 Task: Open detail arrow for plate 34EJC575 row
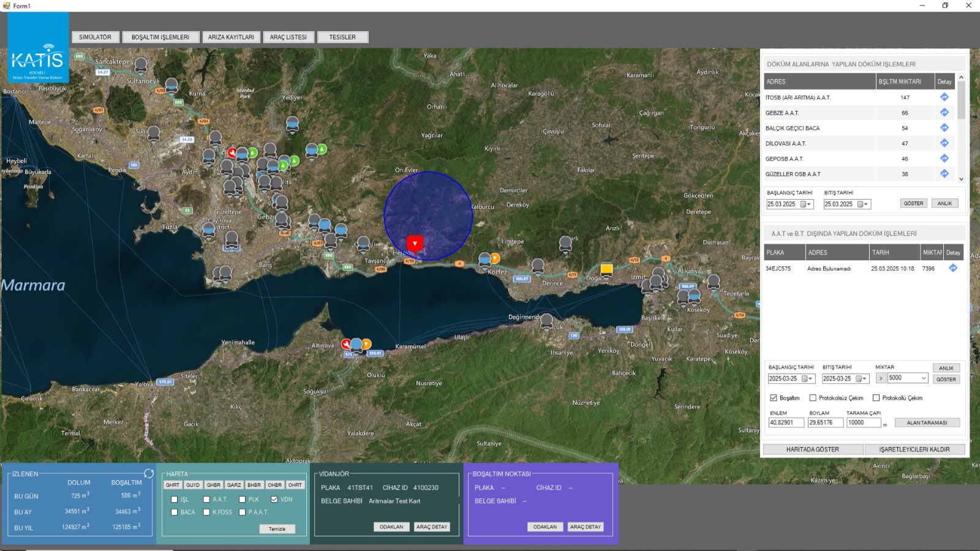pyautogui.click(x=952, y=268)
